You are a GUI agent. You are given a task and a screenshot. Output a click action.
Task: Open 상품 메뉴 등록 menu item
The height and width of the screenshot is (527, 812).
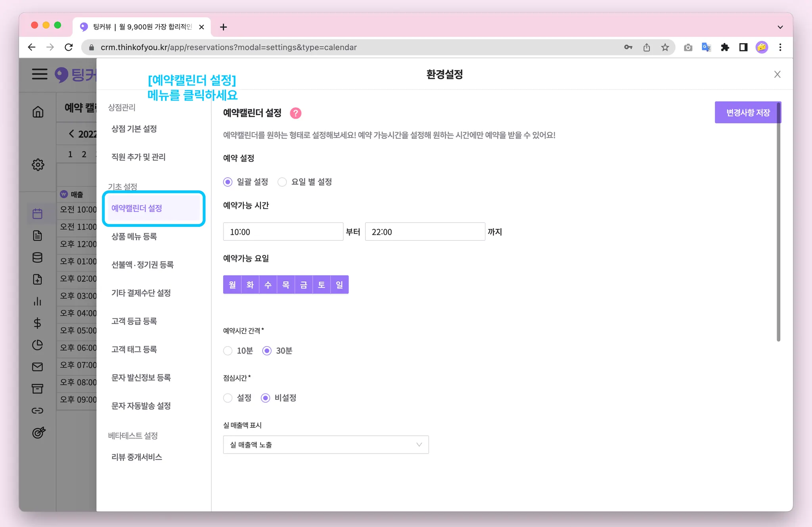tap(134, 237)
